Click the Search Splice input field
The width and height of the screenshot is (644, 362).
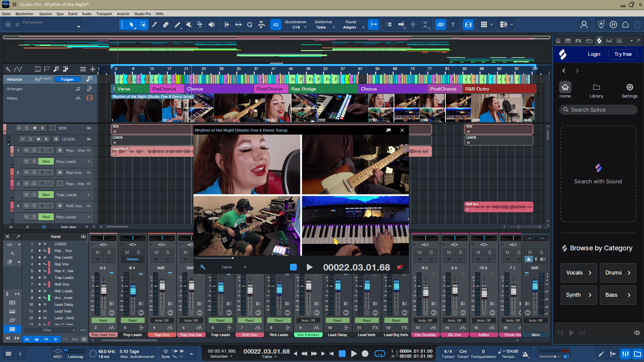click(598, 110)
